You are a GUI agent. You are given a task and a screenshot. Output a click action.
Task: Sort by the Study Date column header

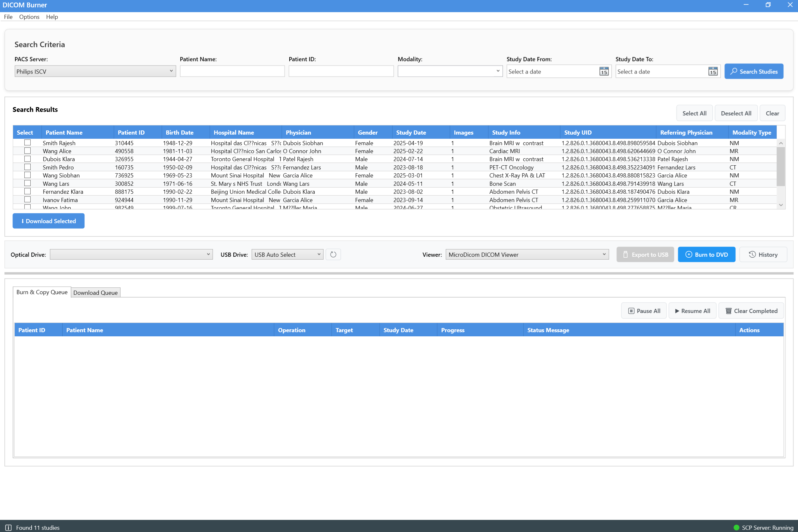421,132
